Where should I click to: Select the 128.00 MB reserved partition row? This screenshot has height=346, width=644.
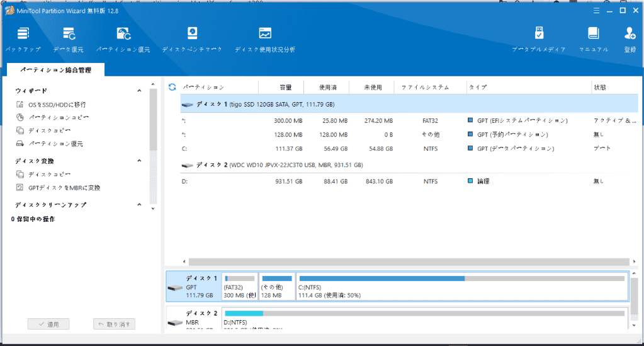[409, 134]
